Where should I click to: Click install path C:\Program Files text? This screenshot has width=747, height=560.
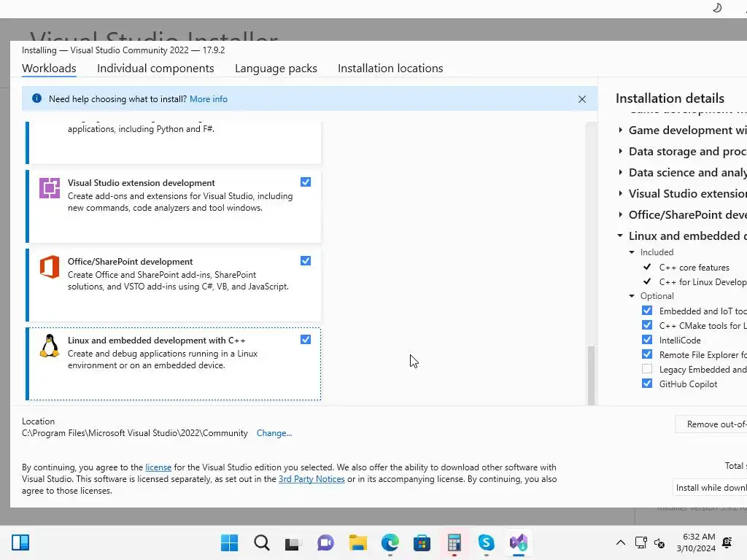click(x=135, y=433)
